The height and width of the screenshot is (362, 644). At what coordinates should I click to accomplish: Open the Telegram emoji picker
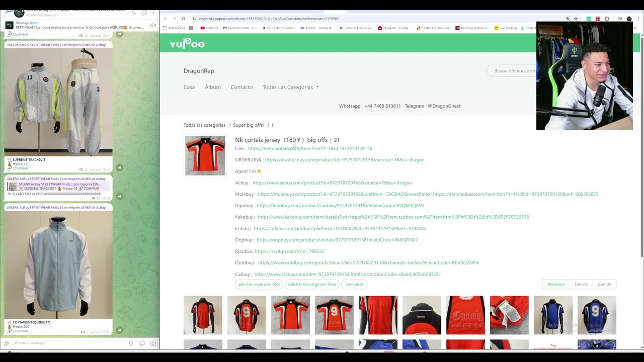coord(142,343)
